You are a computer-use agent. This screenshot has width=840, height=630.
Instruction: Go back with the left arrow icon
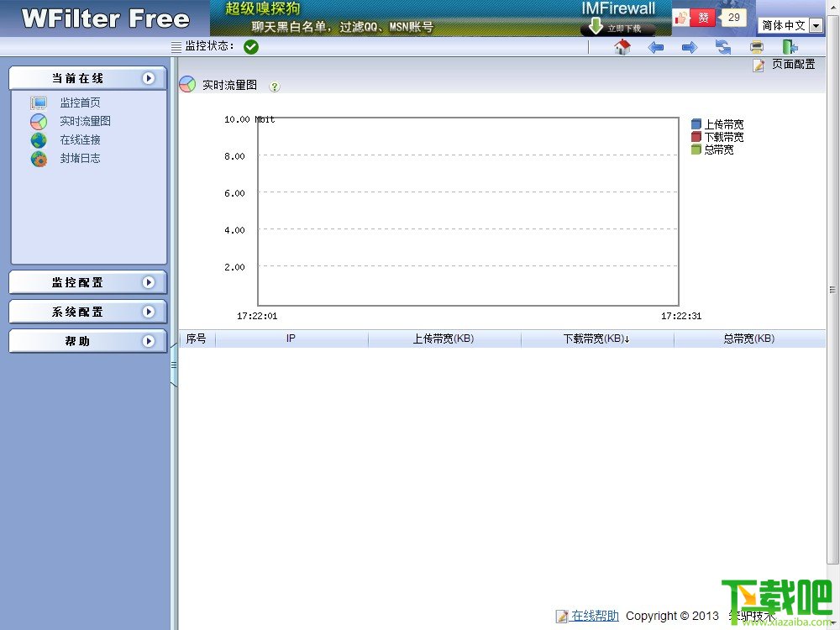pyautogui.click(x=656, y=48)
